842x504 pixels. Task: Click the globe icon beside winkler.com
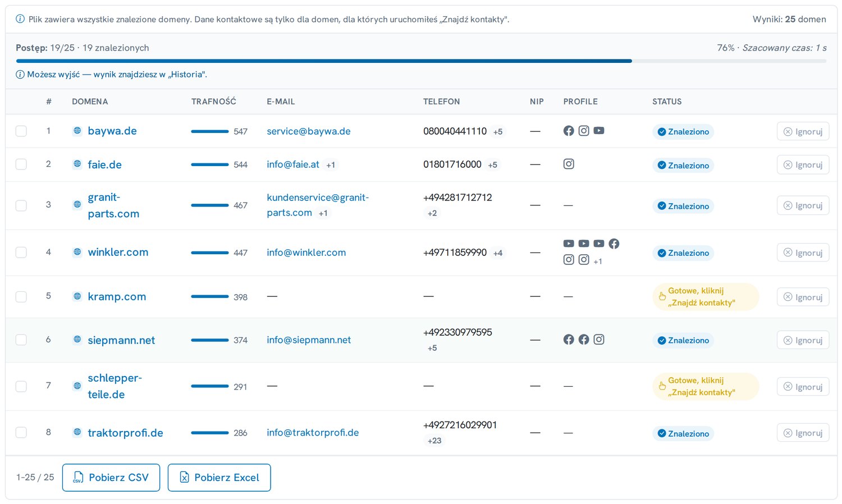point(77,252)
